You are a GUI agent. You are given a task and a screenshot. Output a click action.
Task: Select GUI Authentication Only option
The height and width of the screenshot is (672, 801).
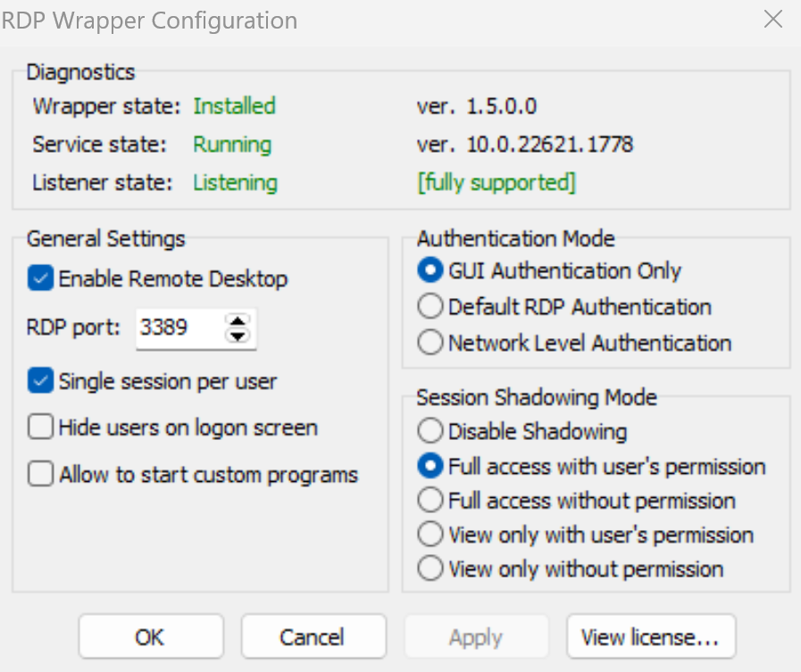[x=430, y=270]
